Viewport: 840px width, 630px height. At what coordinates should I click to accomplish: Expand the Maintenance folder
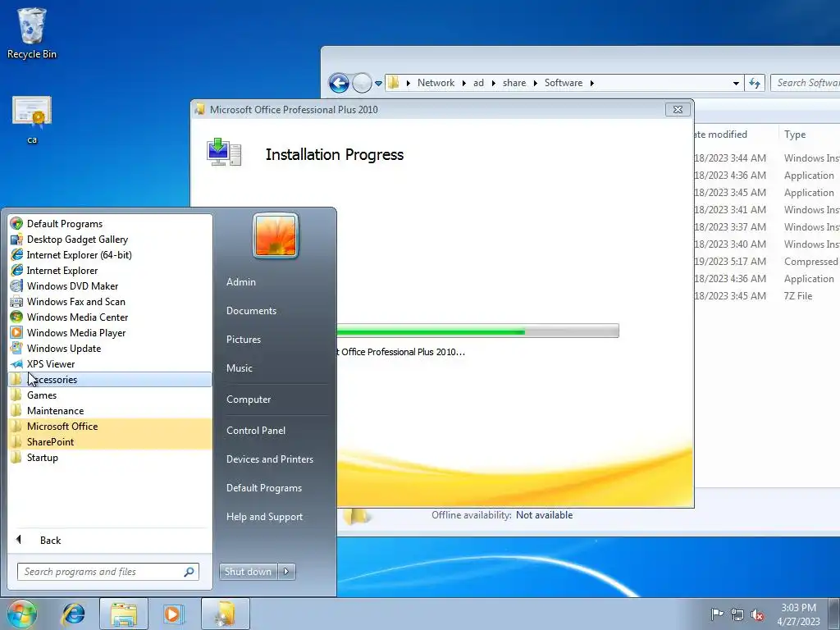coord(110,410)
